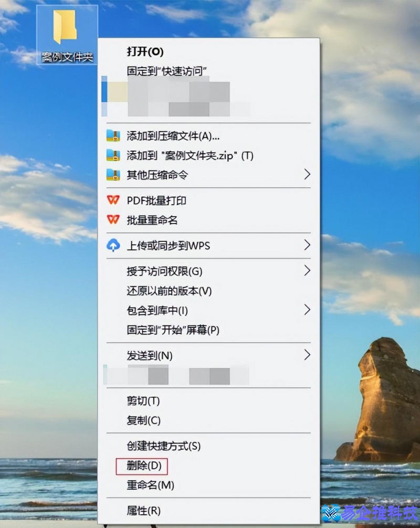Click the red WPS icon beside PDF批量打印

(x=112, y=200)
